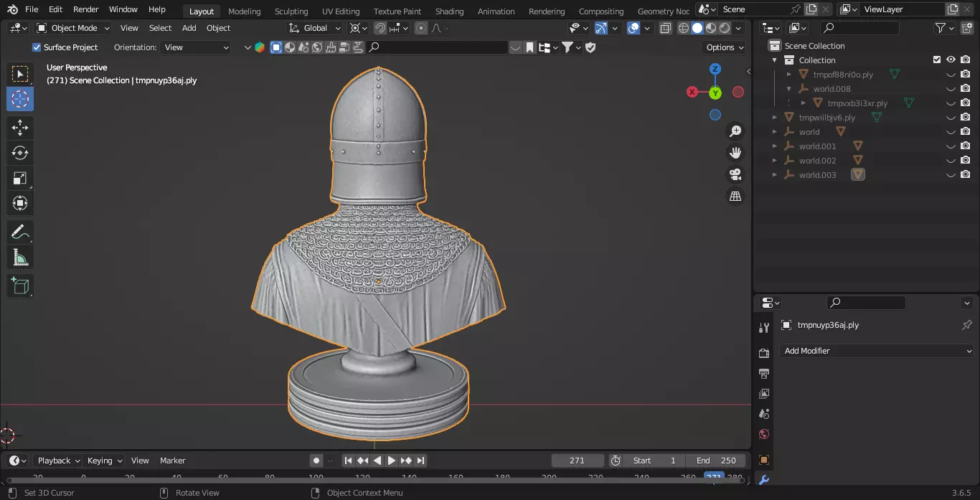Choose the Rotate tool in toolbar
Screen dimensions: 980x500
[20, 153]
